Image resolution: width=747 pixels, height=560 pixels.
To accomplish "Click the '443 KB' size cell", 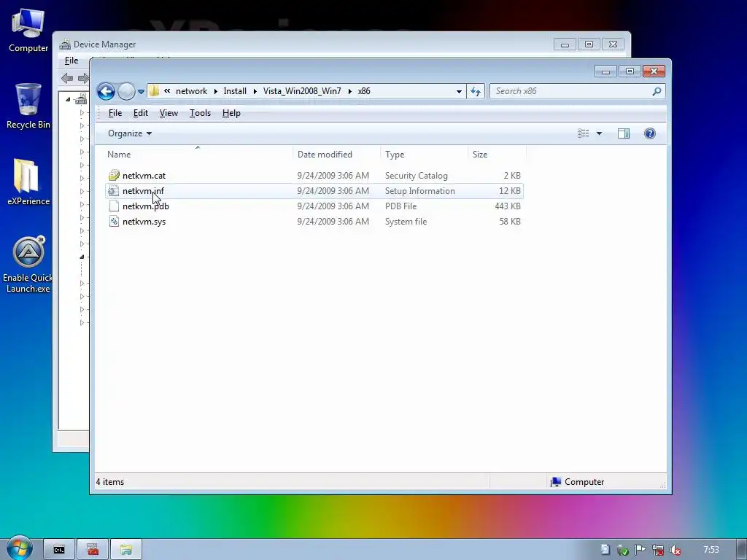I will (x=508, y=206).
